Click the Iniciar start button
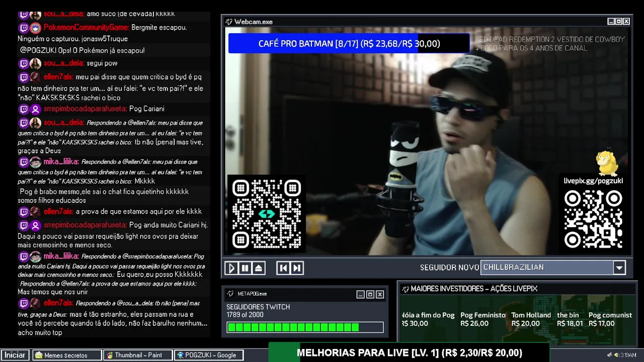 [x=15, y=355]
